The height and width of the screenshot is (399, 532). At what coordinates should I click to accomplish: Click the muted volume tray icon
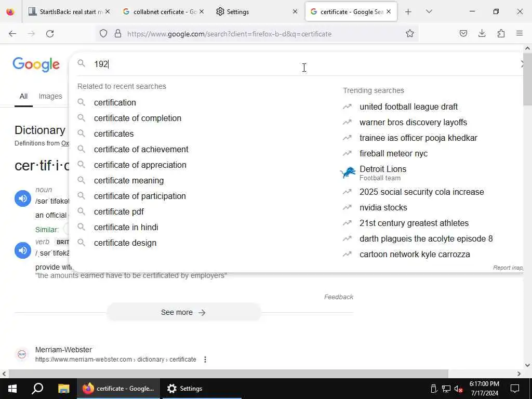(x=458, y=389)
